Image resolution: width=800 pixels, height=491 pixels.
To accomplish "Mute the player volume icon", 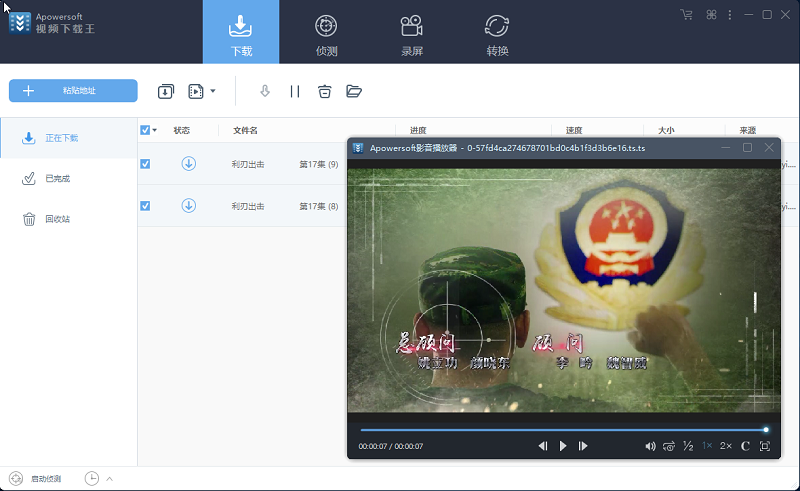I will point(650,446).
